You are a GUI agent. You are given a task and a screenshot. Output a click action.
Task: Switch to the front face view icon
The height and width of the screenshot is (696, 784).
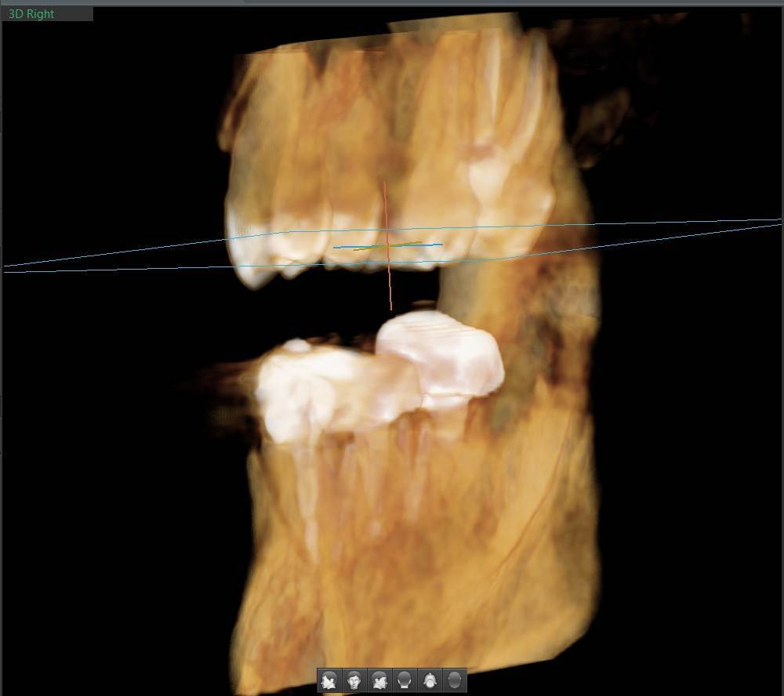(x=354, y=680)
